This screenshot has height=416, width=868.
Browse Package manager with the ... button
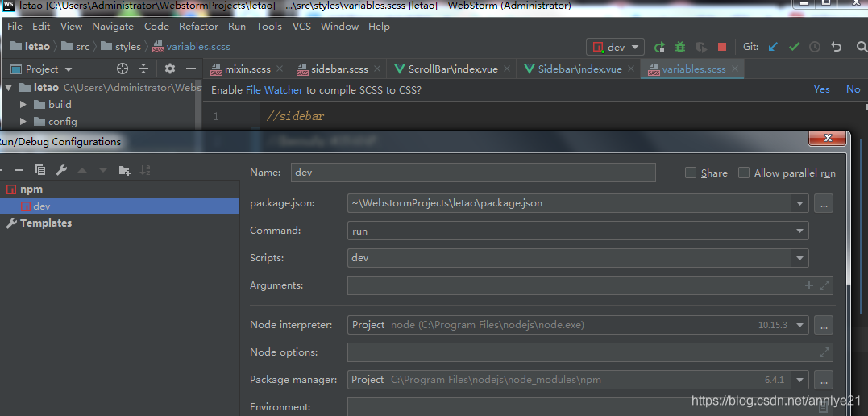[x=824, y=380]
